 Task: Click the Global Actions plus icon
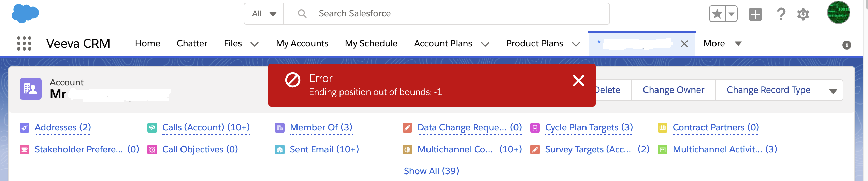(x=755, y=14)
